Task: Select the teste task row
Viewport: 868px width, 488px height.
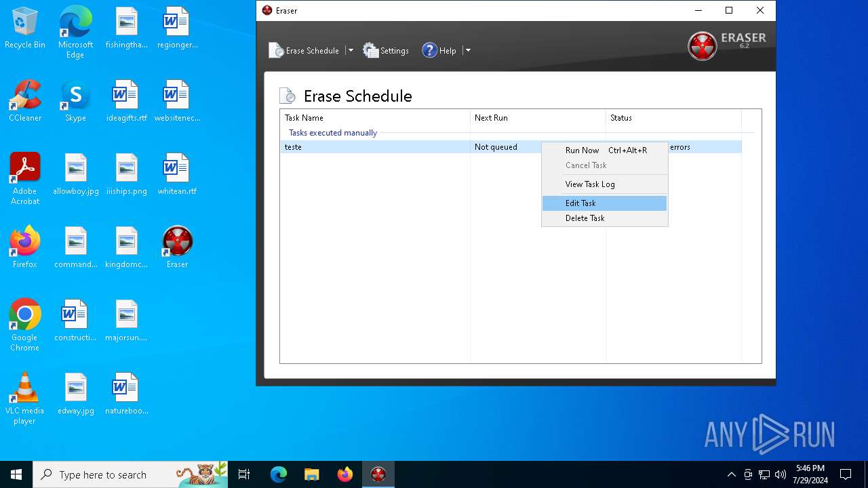Action: click(x=511, y=147)
